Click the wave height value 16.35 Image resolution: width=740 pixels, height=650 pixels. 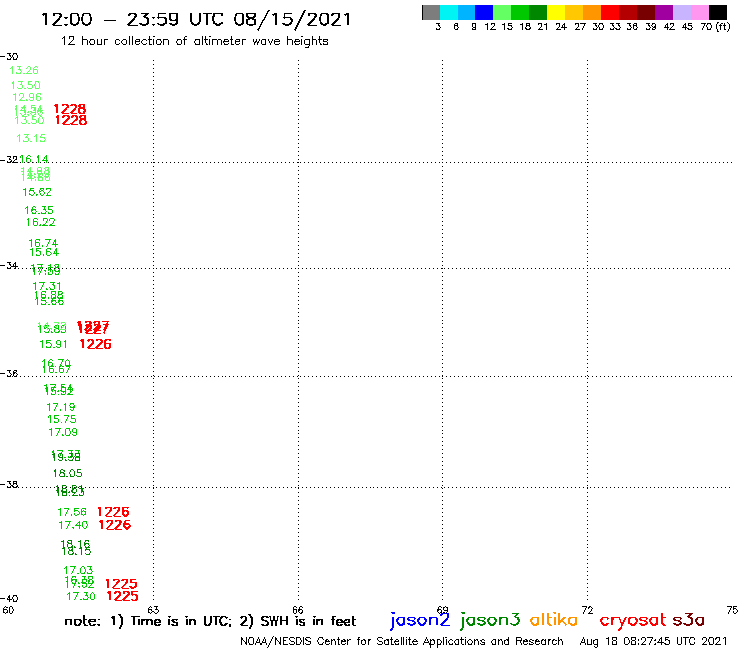(39, 210)
